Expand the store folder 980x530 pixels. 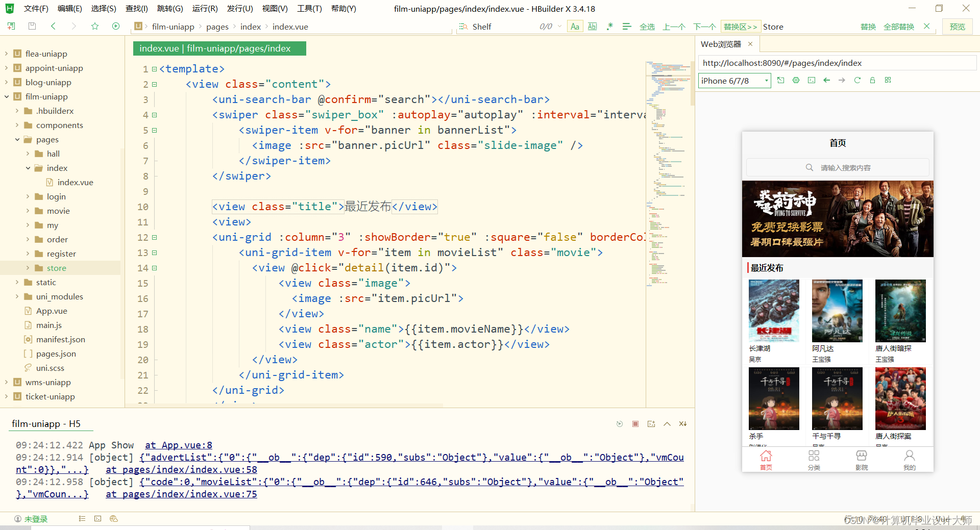tap(28, 268)
